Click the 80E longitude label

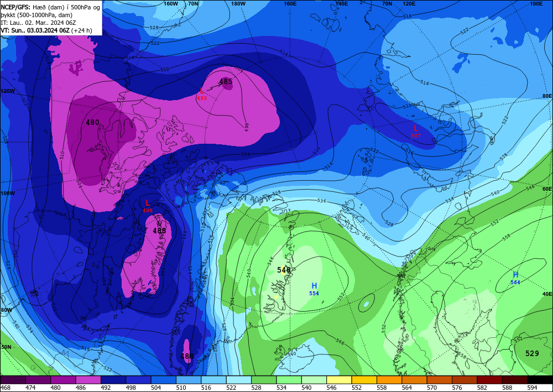pyautogui.click(x=547, y=96)
